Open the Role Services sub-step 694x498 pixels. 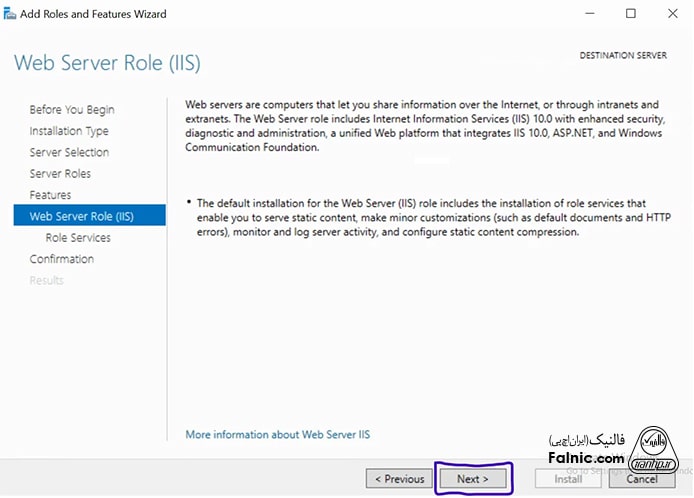point(78,238)
